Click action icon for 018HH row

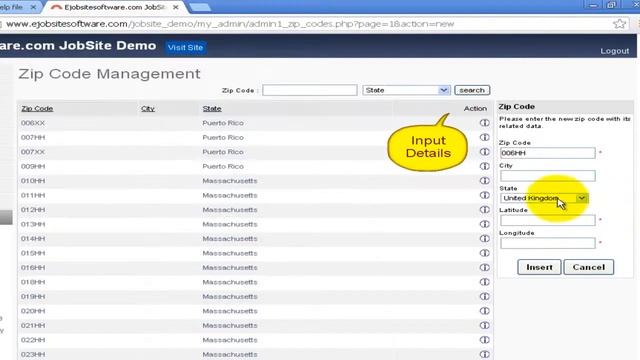[484, 282]
